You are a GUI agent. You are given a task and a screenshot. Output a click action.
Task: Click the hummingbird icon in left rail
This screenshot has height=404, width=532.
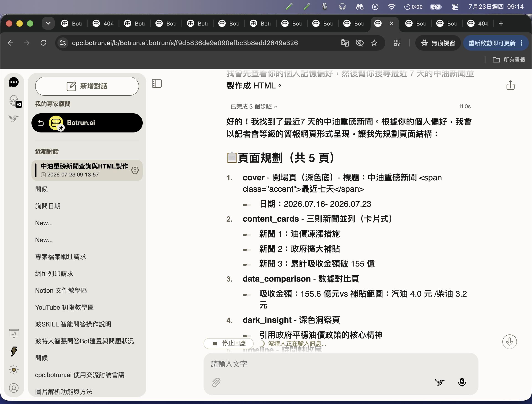click(x=14, y=118)
